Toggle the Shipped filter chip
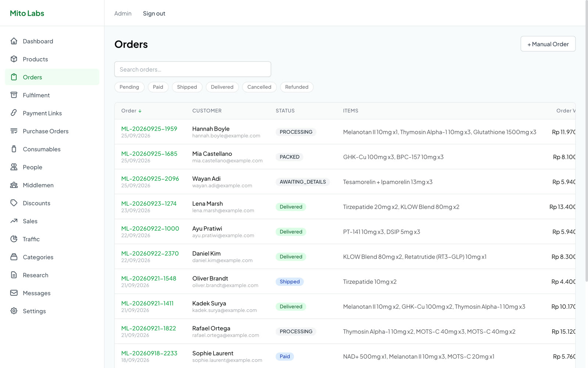The image size is (588, 368). pyautogui.click(x=187, y=87)
